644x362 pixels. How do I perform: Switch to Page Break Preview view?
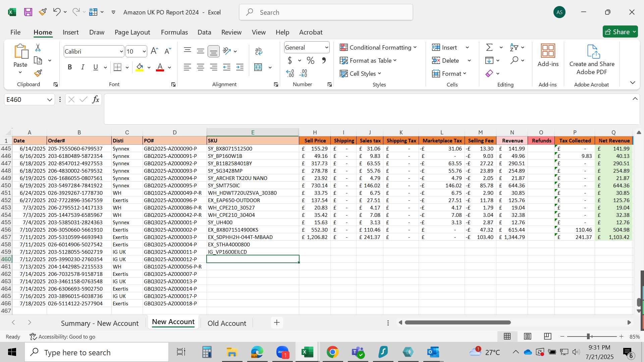click(548, 336)
